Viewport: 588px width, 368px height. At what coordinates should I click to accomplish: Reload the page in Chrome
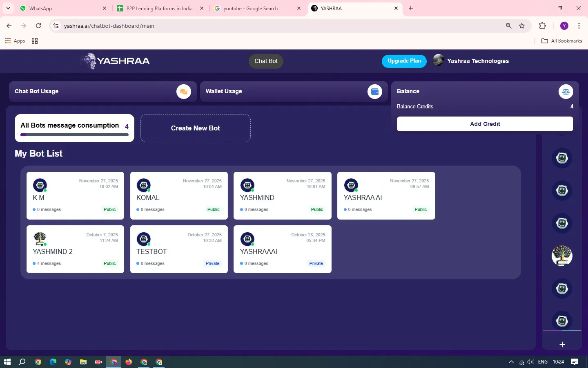tap(38, 26)
